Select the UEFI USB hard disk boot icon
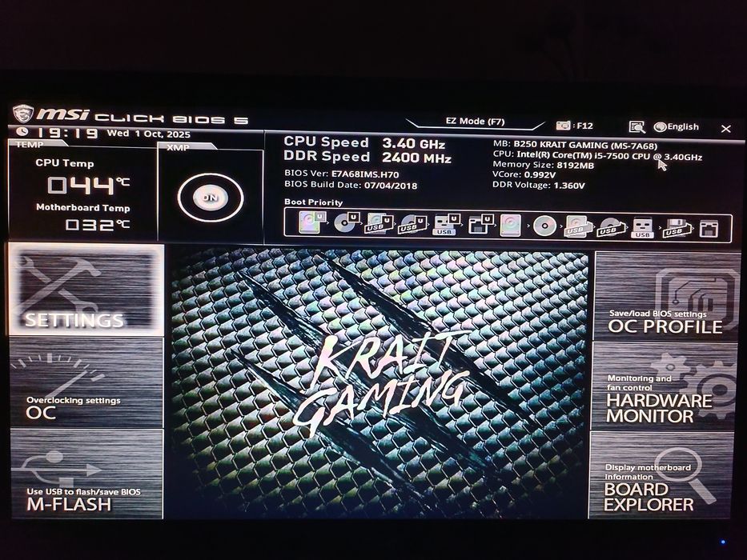 coord(378,223)
